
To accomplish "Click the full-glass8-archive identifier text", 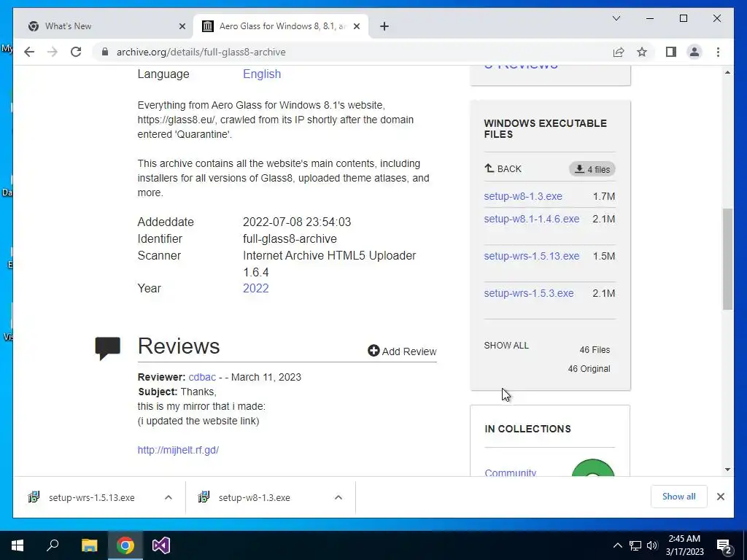I will (x=290, y=238).
